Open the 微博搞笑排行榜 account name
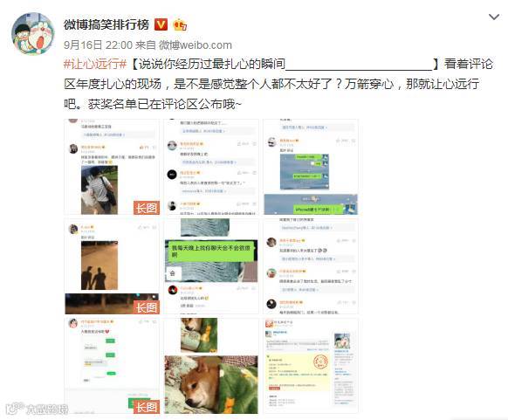Image resolution: width=508 pixels, height=420 pixels. (x=106, y=25)
